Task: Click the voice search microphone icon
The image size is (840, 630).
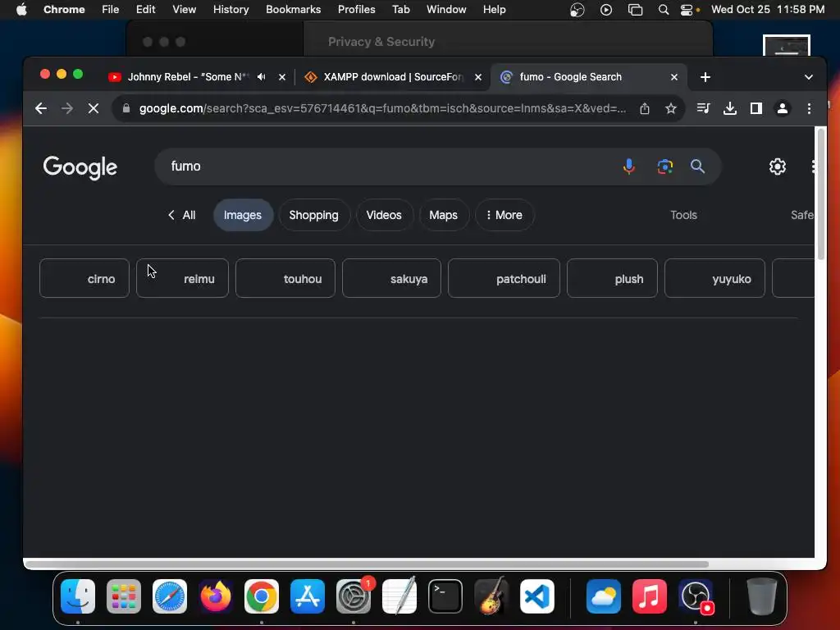Action: pyautogui.click(x=629, y=167)
